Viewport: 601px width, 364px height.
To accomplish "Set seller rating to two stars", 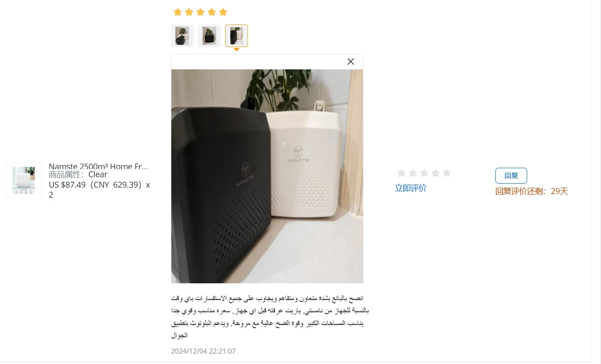I will tap(412, 173).
